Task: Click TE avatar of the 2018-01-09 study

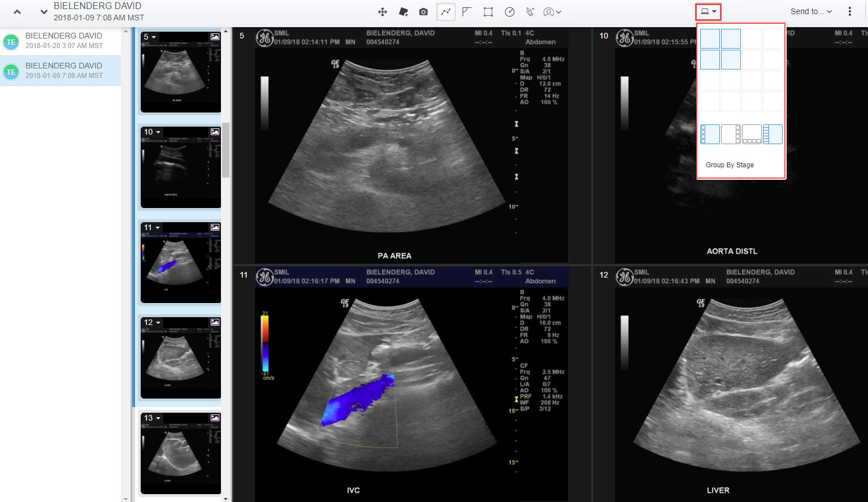Action: point(11,72)
